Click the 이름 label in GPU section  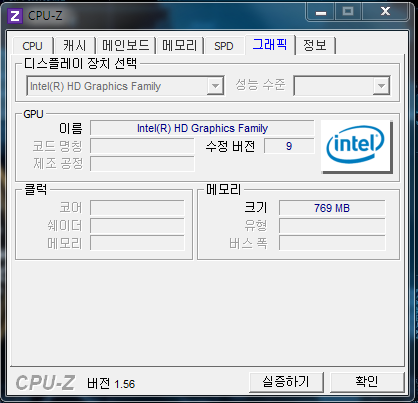coord(71,128)
